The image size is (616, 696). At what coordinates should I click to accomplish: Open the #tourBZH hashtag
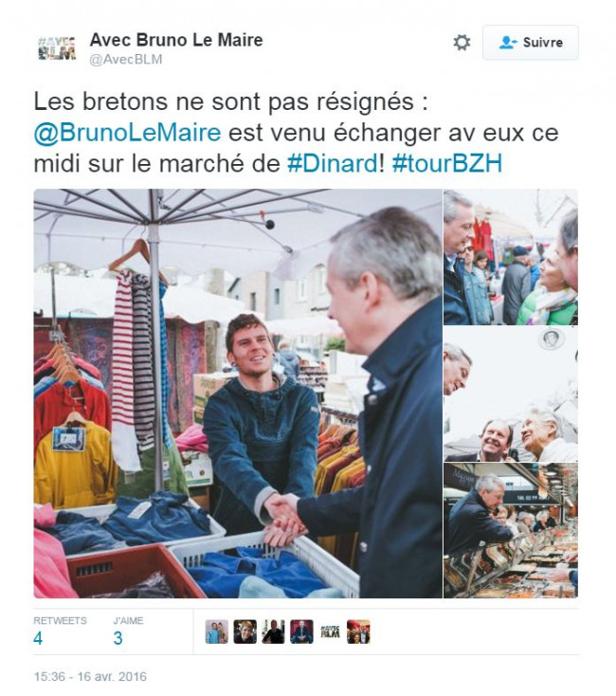point(447,163)
